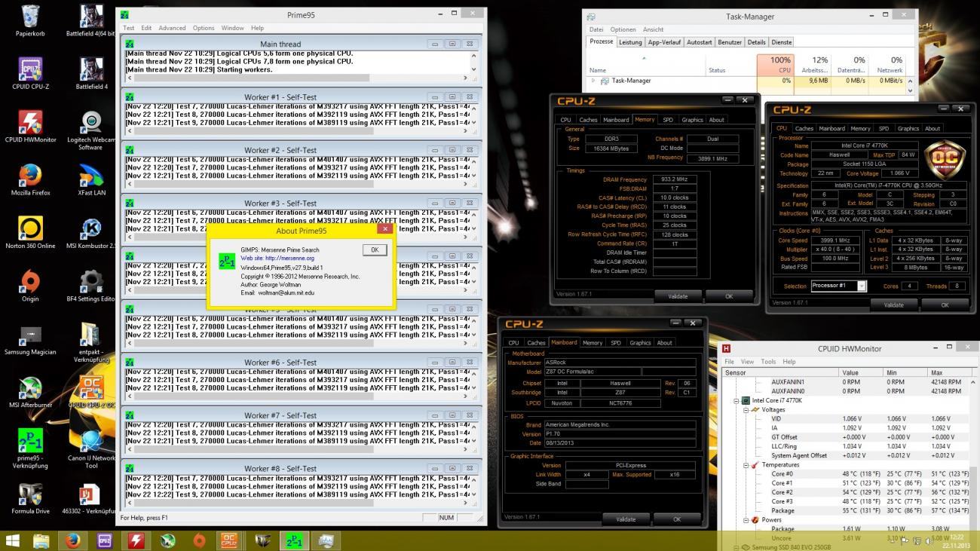This screenshot has height=551, width=980.
Task: Open Graphics tab in the CPU-Z mainboard window
Action: 640,342
